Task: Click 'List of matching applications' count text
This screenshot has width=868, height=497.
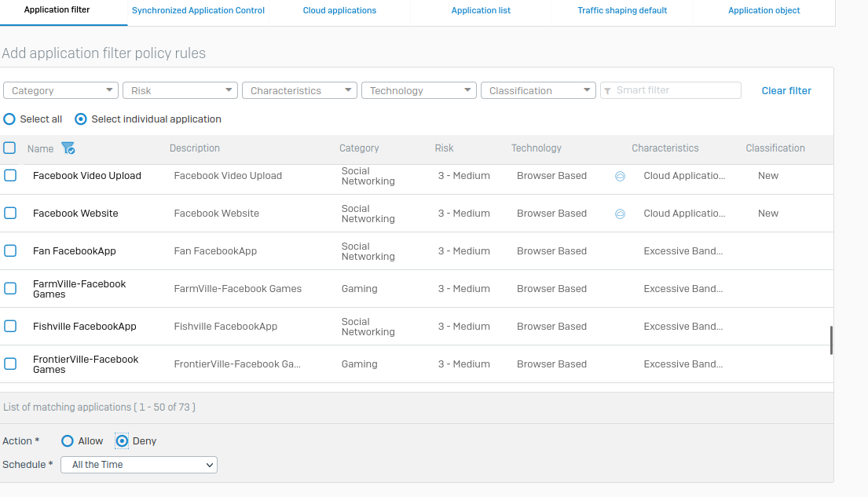Action: tap(99, 407)
